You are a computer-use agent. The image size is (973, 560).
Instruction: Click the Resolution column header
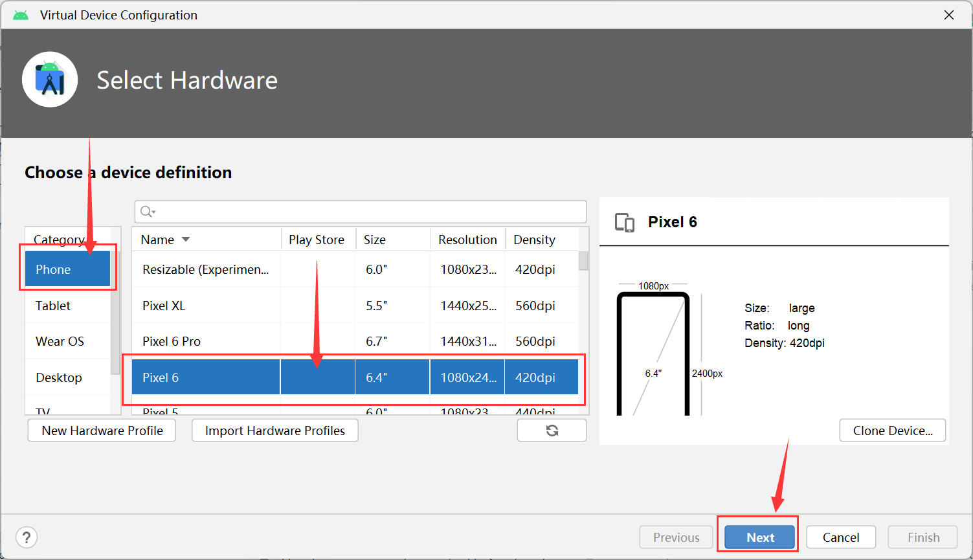tap(468, 240)
